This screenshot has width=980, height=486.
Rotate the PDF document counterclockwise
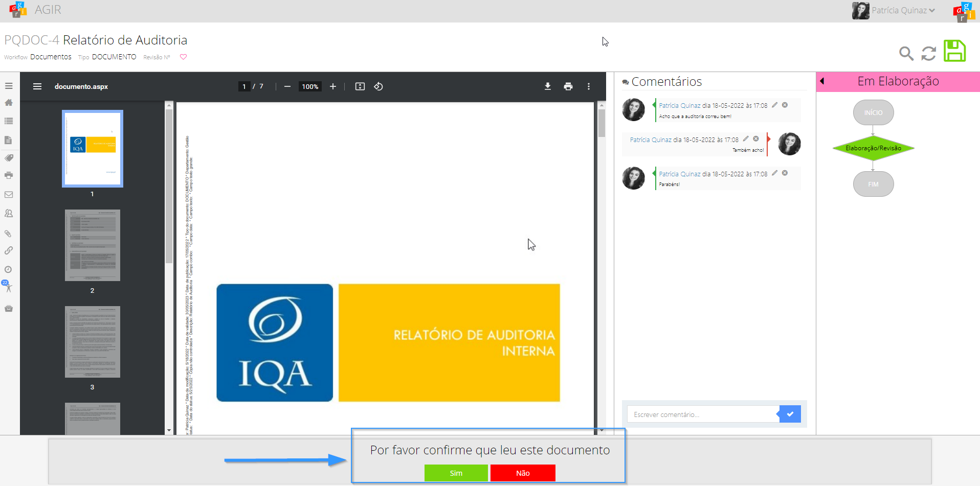(x=378, y=86)
